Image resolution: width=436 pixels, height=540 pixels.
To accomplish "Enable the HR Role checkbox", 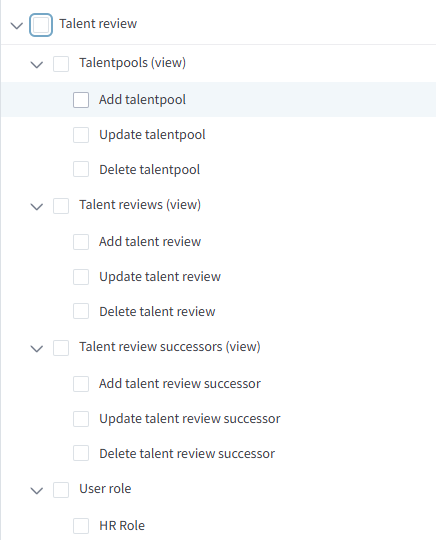I will point(81,526).
